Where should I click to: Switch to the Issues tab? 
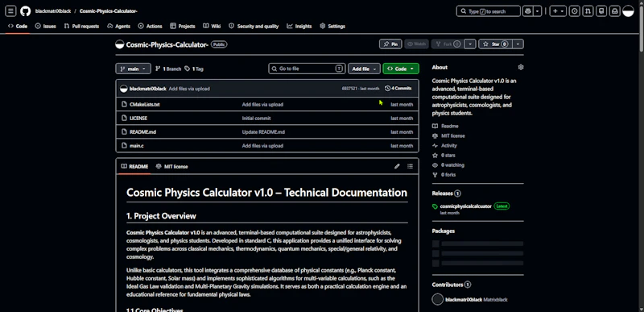[46, 26]
